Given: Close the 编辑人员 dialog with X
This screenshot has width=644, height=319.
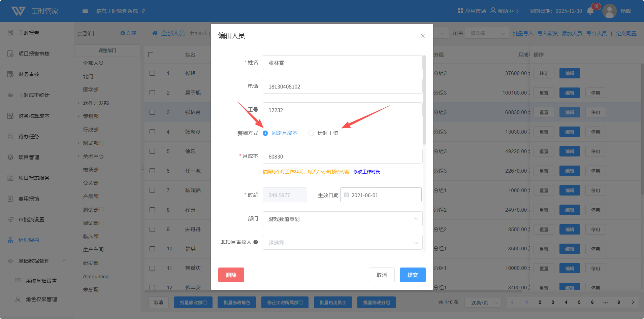Looking at the screenshot, I should (x=423, y=36).
